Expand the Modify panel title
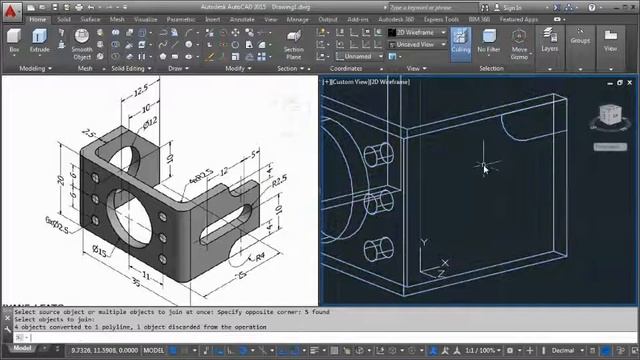Viewport: 640px width, 360px height. (x=238, y=69)
